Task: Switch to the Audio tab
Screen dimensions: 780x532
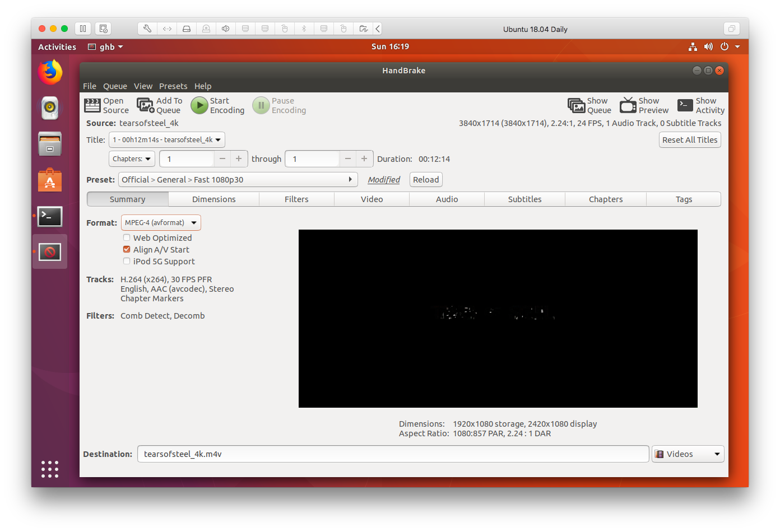Action: pos(447,199)
